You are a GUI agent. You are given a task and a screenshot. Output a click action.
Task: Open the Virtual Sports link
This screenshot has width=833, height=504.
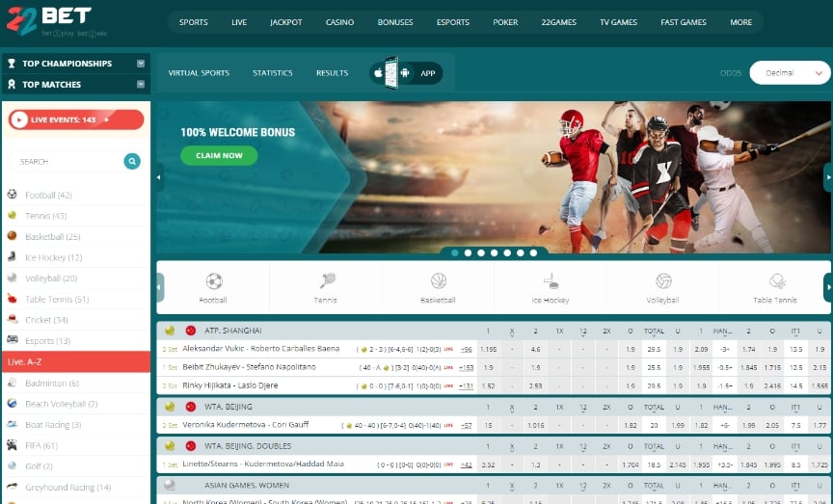point(199,73)
